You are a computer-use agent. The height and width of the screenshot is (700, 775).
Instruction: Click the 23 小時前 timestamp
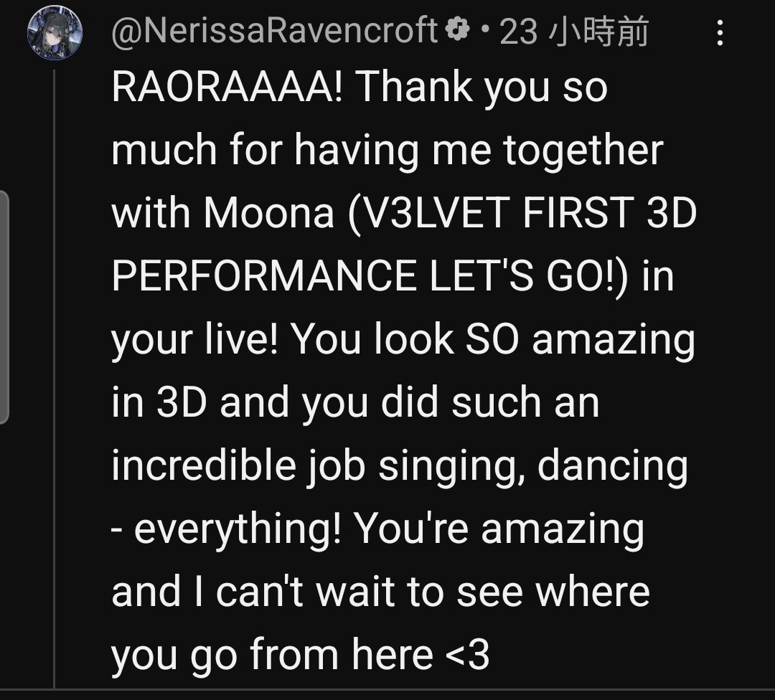[x=574, y=32]
